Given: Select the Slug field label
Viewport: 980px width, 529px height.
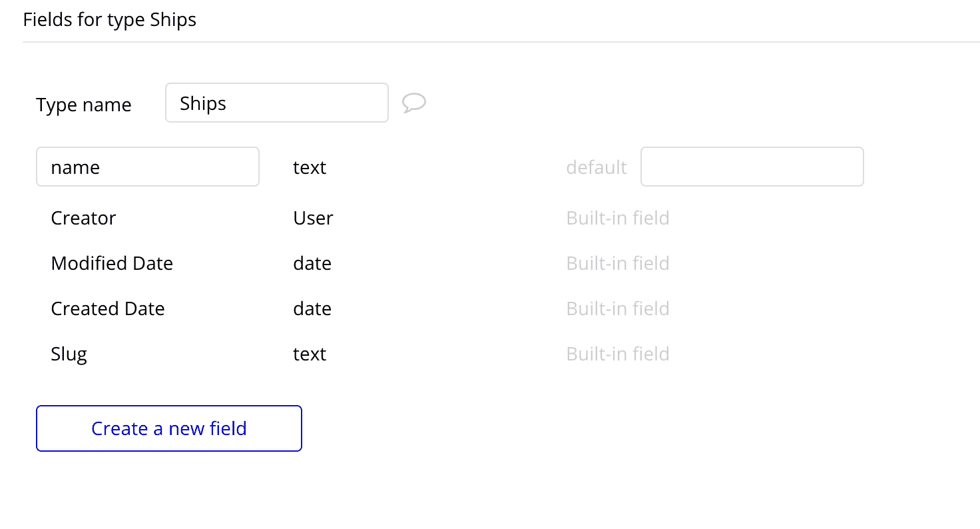Looking at the screenshot, I should click(69, 354).
